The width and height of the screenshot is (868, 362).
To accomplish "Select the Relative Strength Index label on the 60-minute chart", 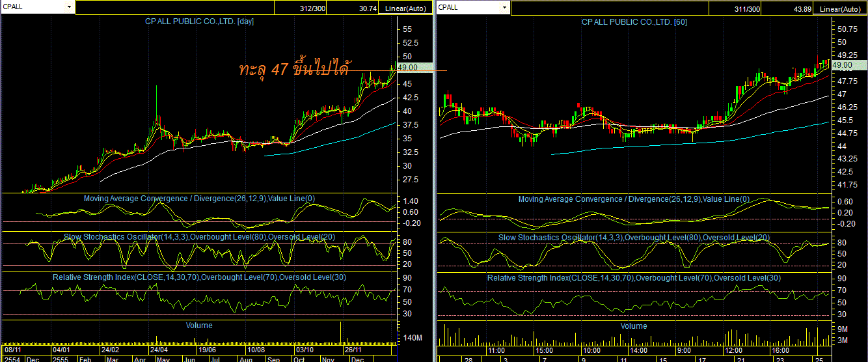I will pyautogui.click(x=634, y=278).
